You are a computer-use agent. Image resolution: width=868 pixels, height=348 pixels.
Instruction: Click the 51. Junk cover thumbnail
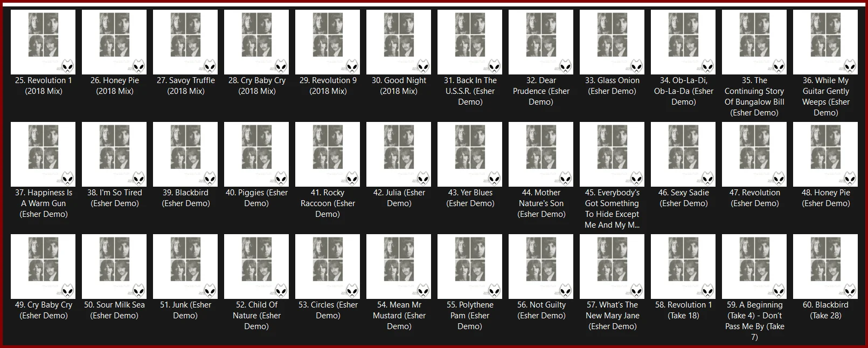pos(185,267)
